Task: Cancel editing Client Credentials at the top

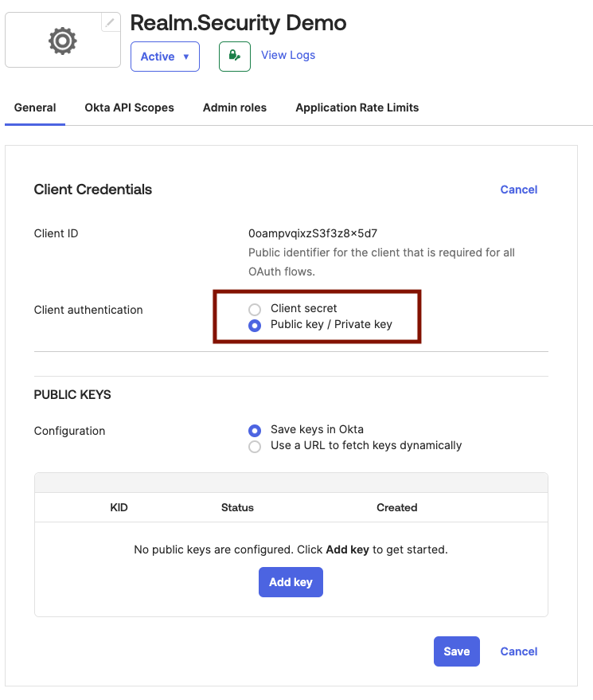Action: [x=518, y=190]
